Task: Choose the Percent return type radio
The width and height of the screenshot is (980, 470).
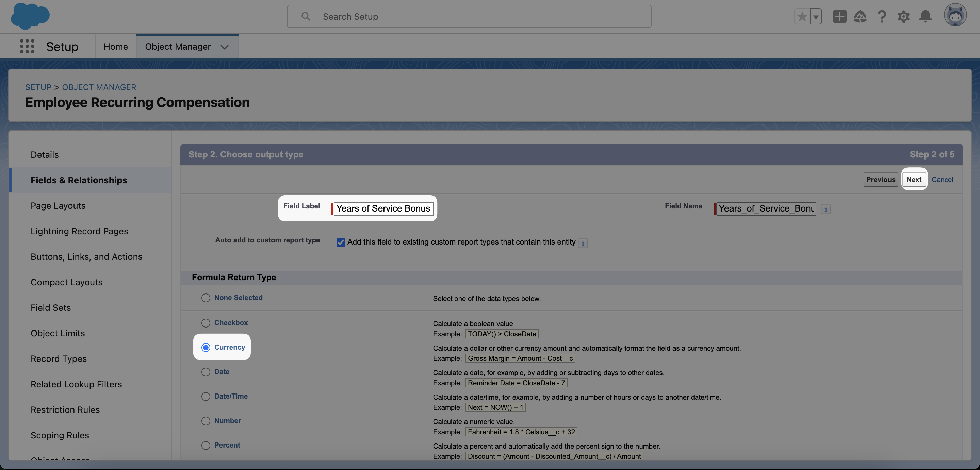Action: pyautogui.click(x=206, y=445)
